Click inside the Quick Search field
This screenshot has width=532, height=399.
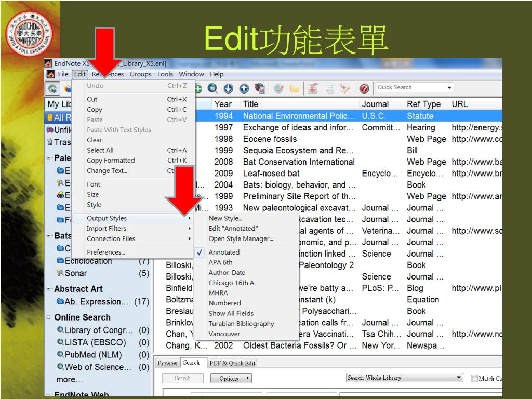[410, 87]
